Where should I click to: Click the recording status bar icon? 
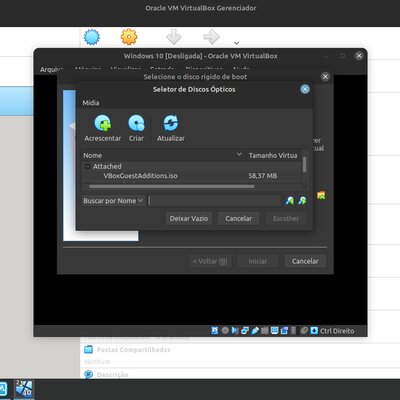tap(284, 330)
